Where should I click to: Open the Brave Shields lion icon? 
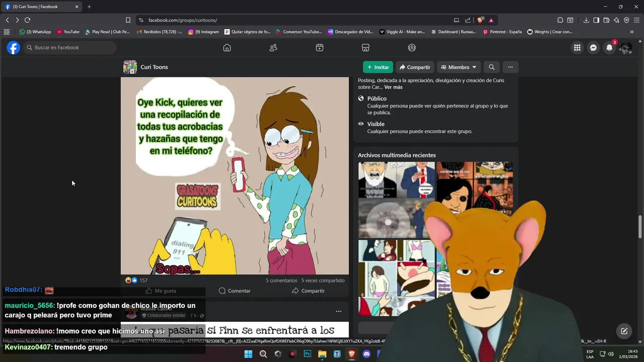coord(480,20)
